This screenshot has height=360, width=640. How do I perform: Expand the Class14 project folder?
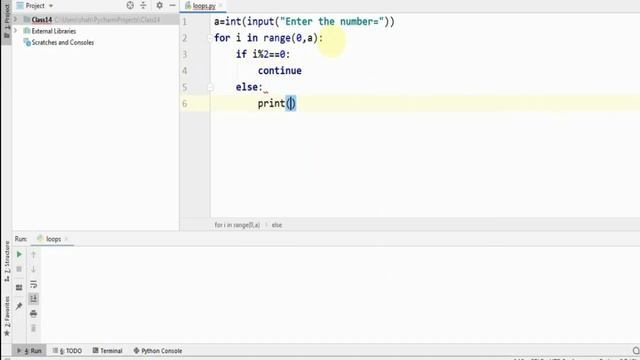16,19
